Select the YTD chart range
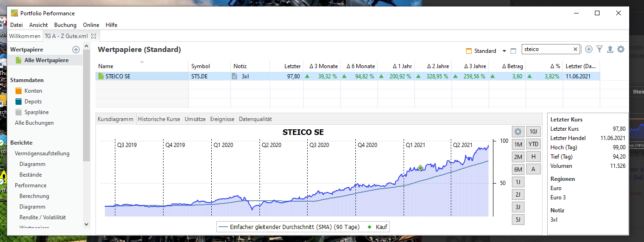Viewport: 644px width, 242px height. [x=533, y=144]
